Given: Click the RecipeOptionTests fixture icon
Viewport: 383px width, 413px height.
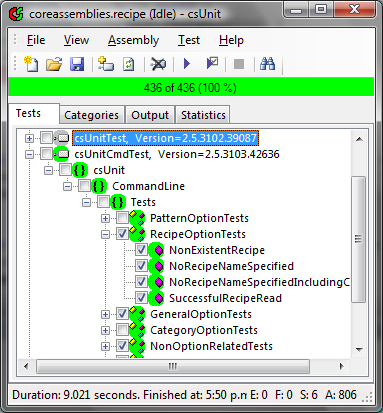Looking at the screenshot, I should 137,234.
